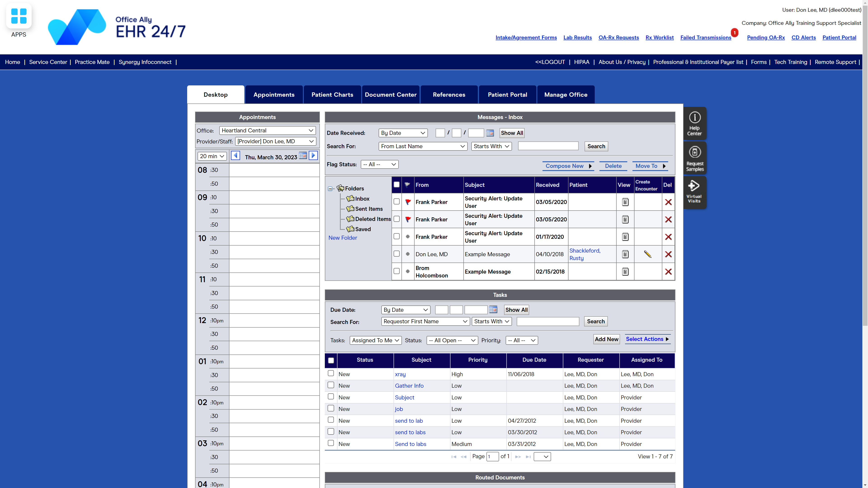Open the appointments calendar date picker icon
Screen dimensions: 868x488
click(x=303, y=156)
